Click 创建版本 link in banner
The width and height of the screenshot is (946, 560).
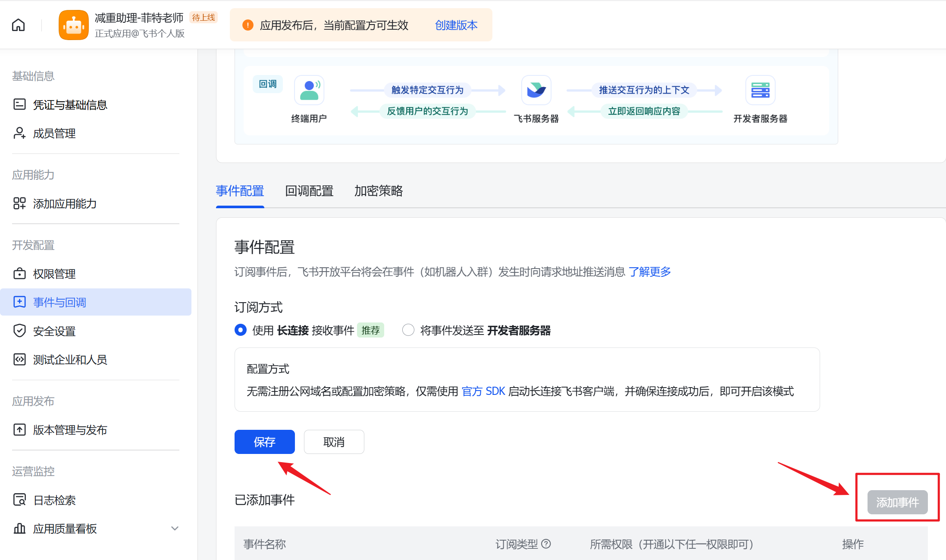pos(456,25)
